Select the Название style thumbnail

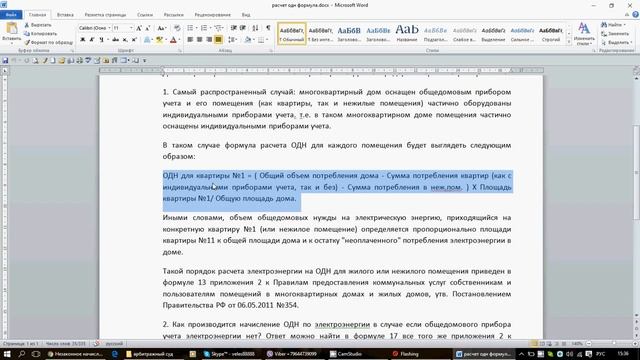click(407, 34)
